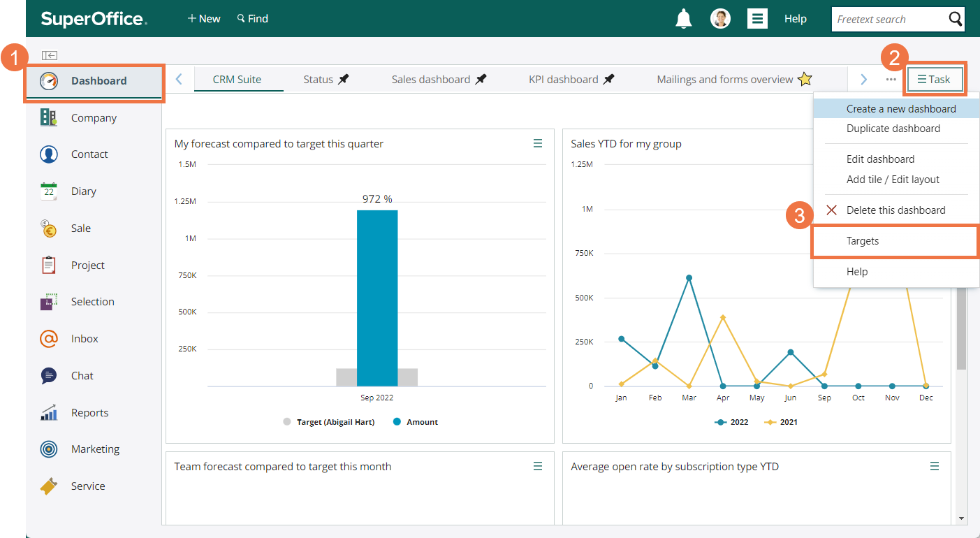The image size is (980, 538).
Task: Choose Duplicate dashboard from the menu
Action: click(896, 129)
